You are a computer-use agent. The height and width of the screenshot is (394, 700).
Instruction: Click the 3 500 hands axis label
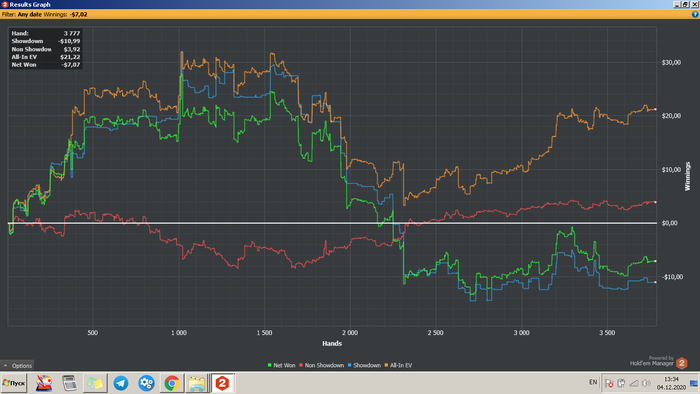[x=607, y=333]
